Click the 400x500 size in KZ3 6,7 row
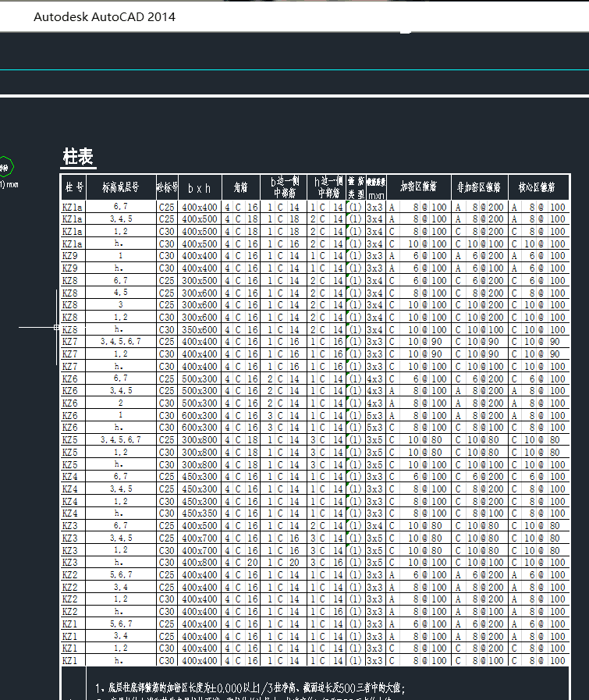The image size is (589, 700). point(200,526)
